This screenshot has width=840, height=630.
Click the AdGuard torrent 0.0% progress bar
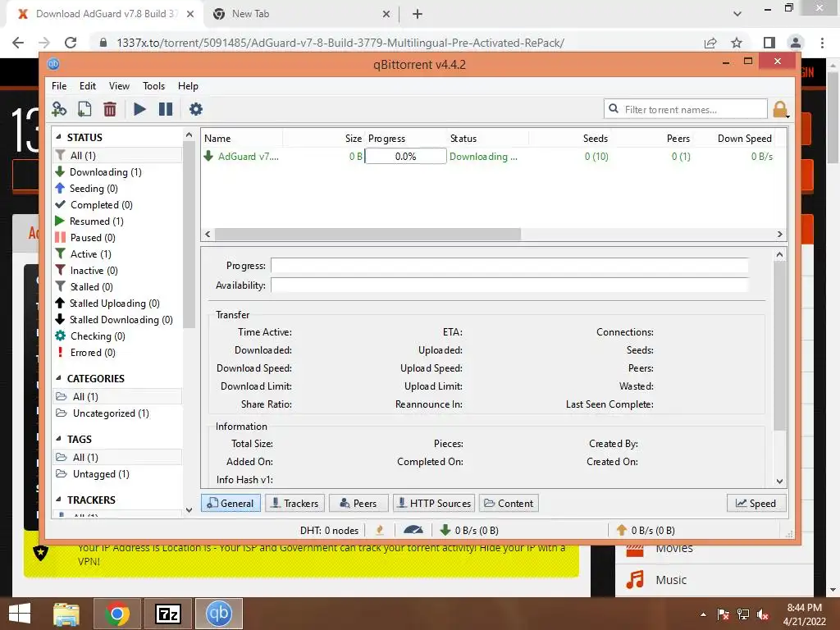405,157
